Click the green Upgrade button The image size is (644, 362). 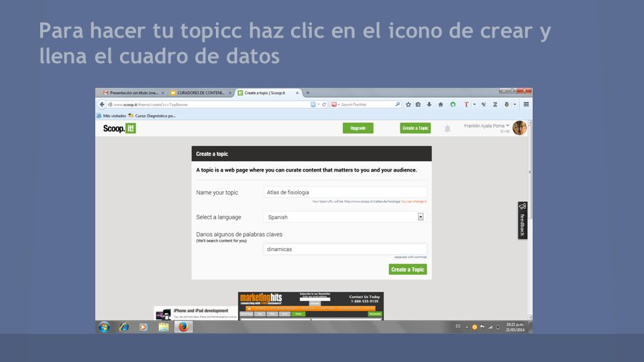coord(358,128)
